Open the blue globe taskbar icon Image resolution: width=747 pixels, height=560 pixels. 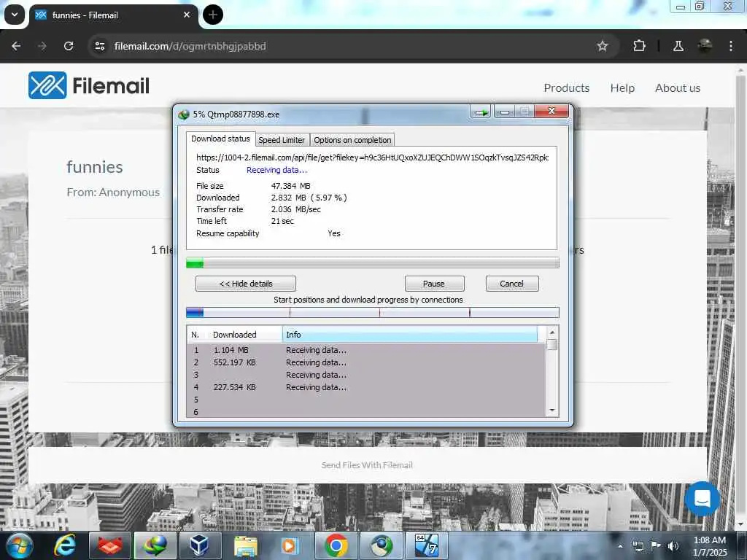point(381,545)
